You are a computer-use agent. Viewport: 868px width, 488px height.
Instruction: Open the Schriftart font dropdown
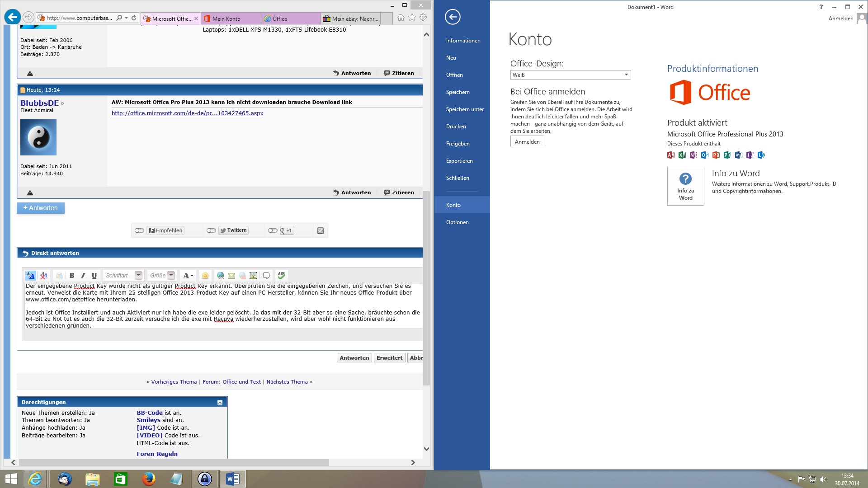click(x=139, y=275)
